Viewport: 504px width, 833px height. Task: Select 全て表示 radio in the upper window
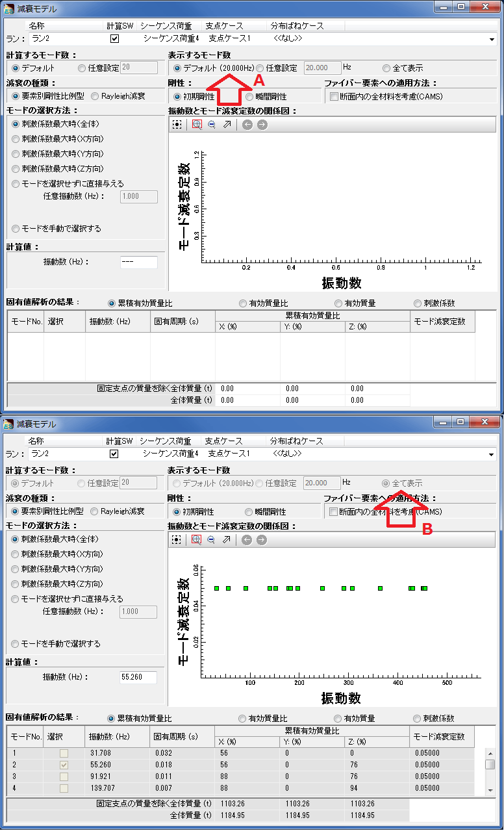pos(387,68)
